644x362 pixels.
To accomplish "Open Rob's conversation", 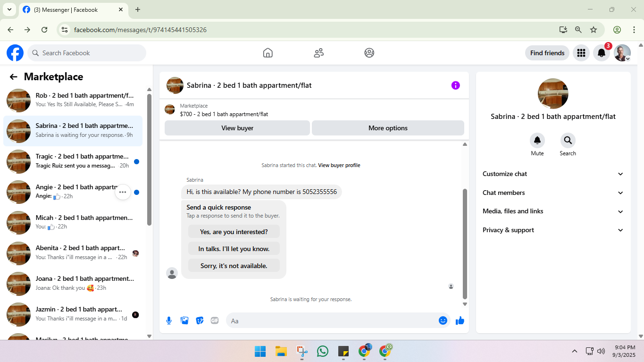I will pos(73,100).
